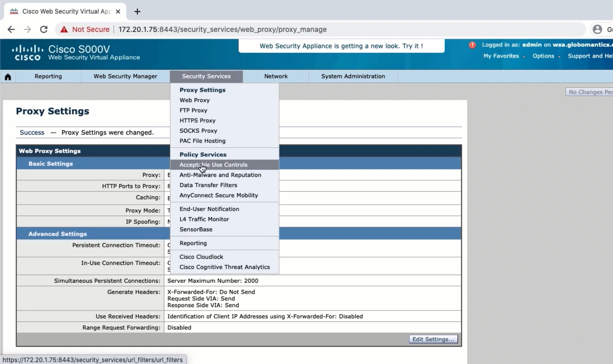
Task: Click the Identification of Client IP Addresses value
Action: pos(265,316)
